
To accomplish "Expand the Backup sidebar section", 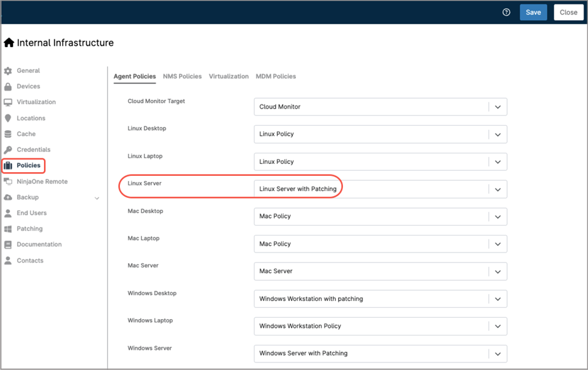I will tap(97, 197).
